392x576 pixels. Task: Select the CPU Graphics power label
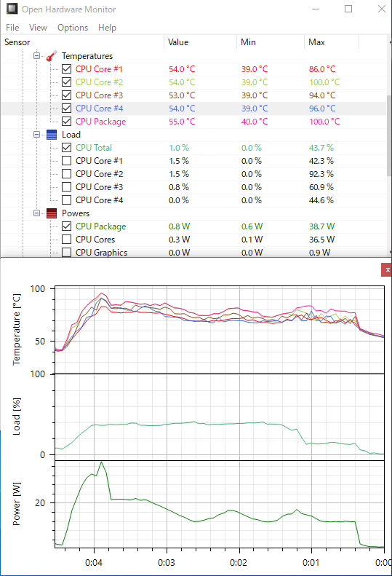point(101,253)
